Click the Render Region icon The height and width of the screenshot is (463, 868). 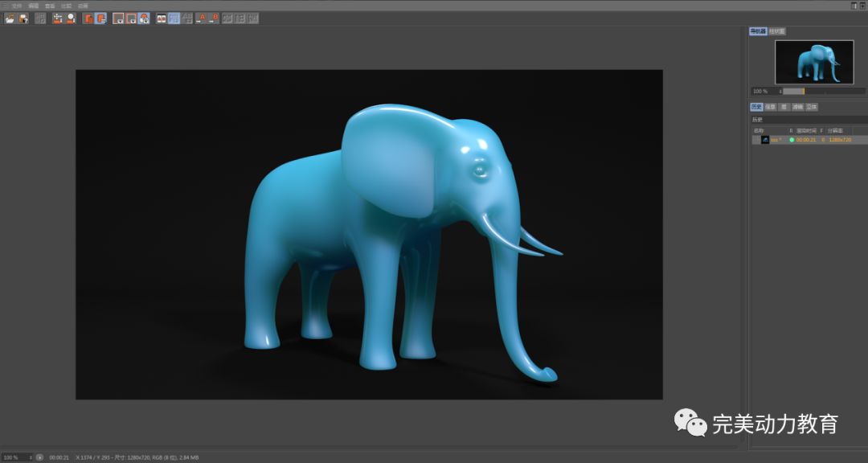tap(58, 18)
